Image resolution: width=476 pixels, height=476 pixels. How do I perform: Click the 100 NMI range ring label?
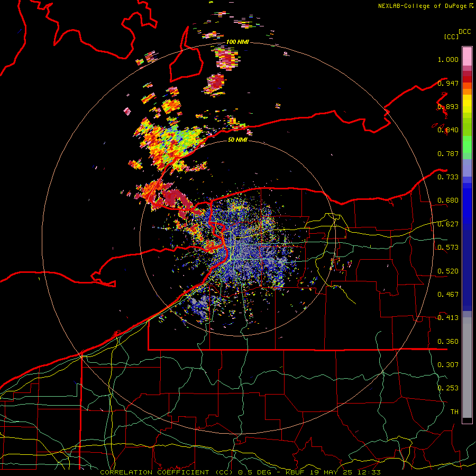237,42
